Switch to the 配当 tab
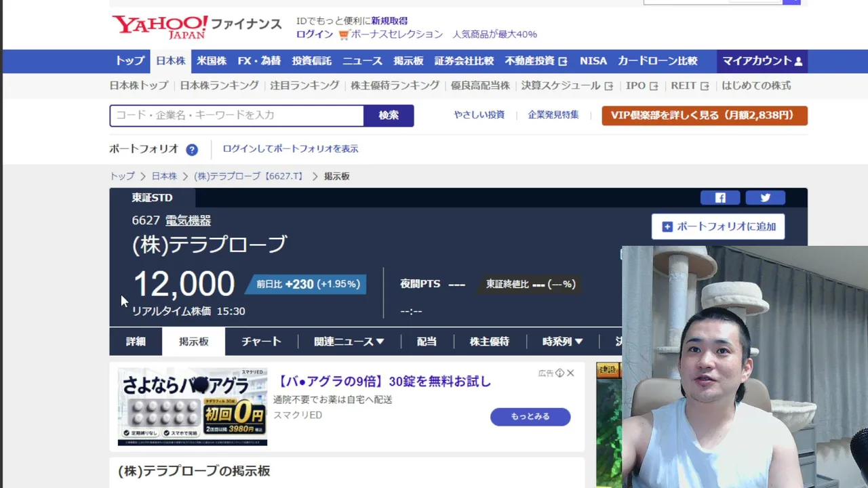Screen dimensions: 868x488 (427, 342)
